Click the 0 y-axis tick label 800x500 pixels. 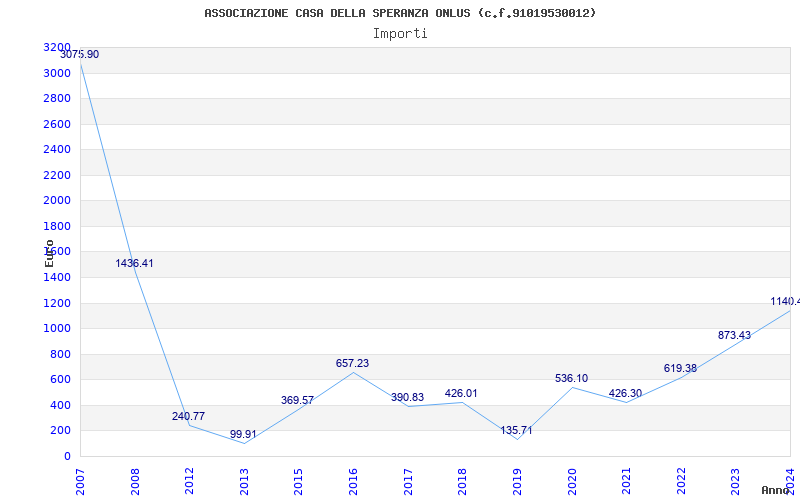(x=67, y=456)
